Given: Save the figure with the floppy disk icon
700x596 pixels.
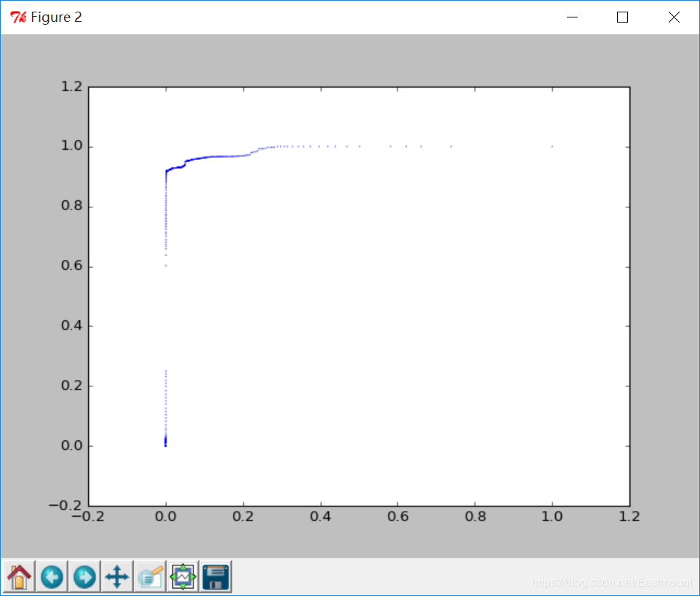Looking at the screenshot, I should pos(216,577).
